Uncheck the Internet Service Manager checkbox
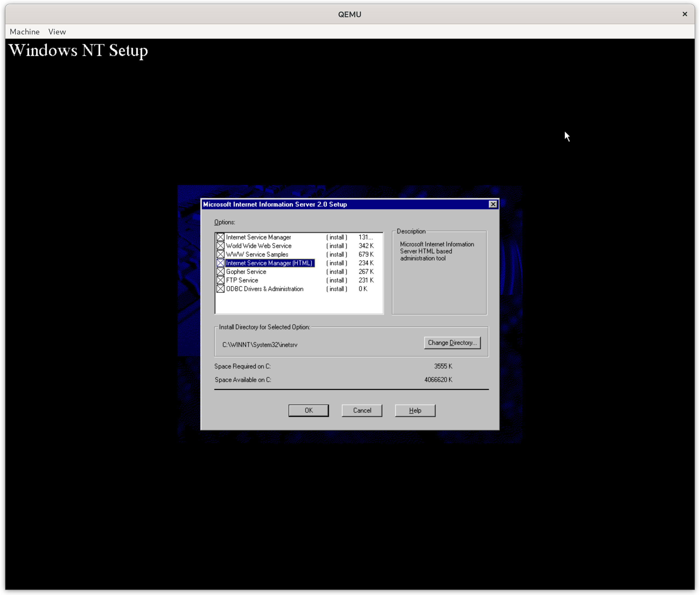This screenshot has height=595, width=700. click(220, 237)
